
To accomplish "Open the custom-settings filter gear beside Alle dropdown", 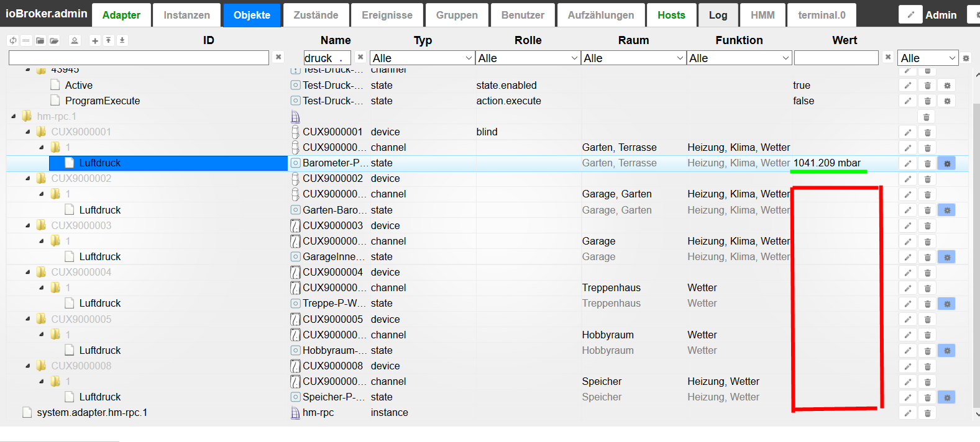I will (x=966, y=58).
